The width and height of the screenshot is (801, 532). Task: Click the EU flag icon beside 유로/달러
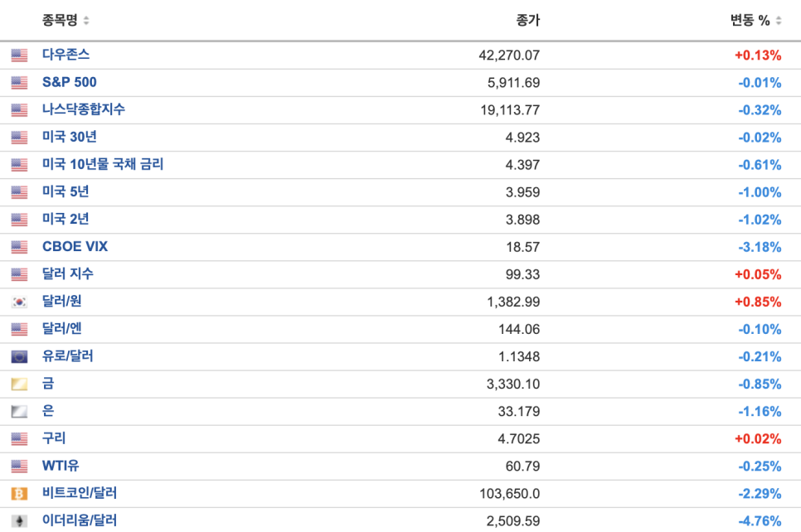pyautogui.click(x=19, y=356)
